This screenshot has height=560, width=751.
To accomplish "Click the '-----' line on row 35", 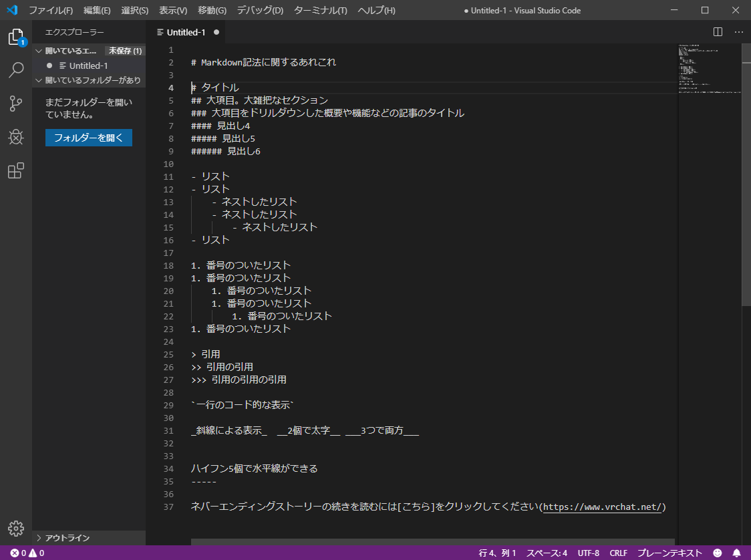I will point(204,481).
